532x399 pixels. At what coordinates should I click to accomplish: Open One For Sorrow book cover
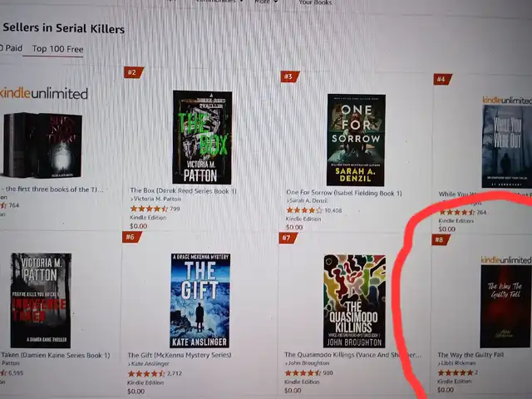(356, 140)
